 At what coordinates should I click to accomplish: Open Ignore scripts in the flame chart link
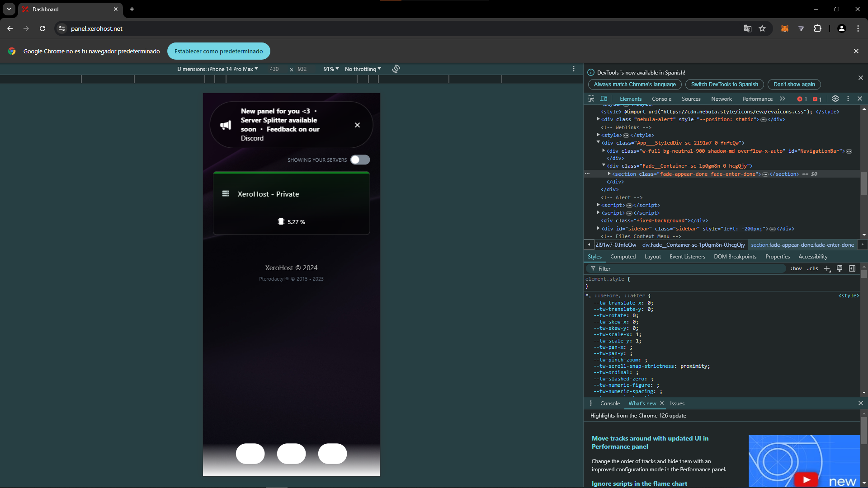click(639, 483)
